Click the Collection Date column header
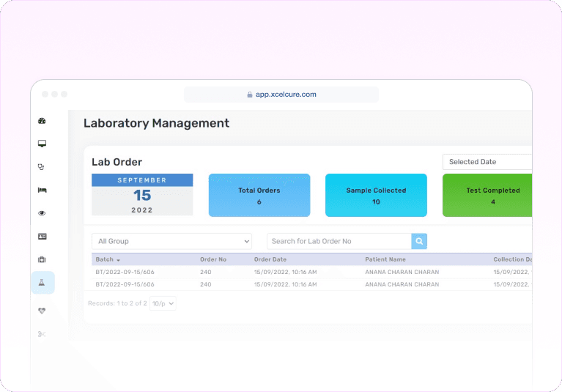The width and height of the screenshot is (562, 392). 512,259
